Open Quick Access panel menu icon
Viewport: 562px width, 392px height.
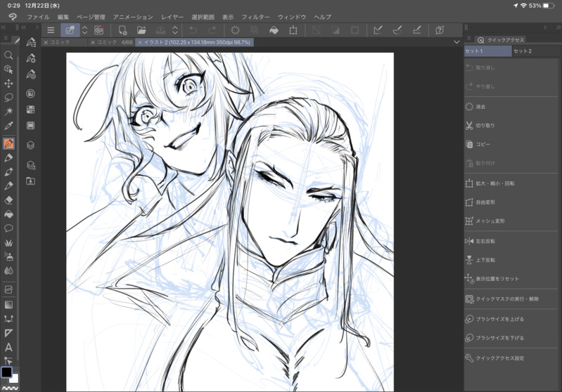[469, 38]
